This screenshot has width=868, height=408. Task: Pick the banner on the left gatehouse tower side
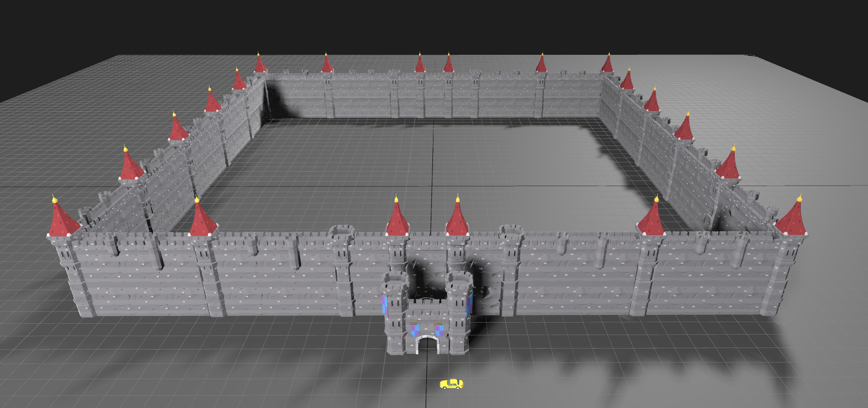click(384, 305)
